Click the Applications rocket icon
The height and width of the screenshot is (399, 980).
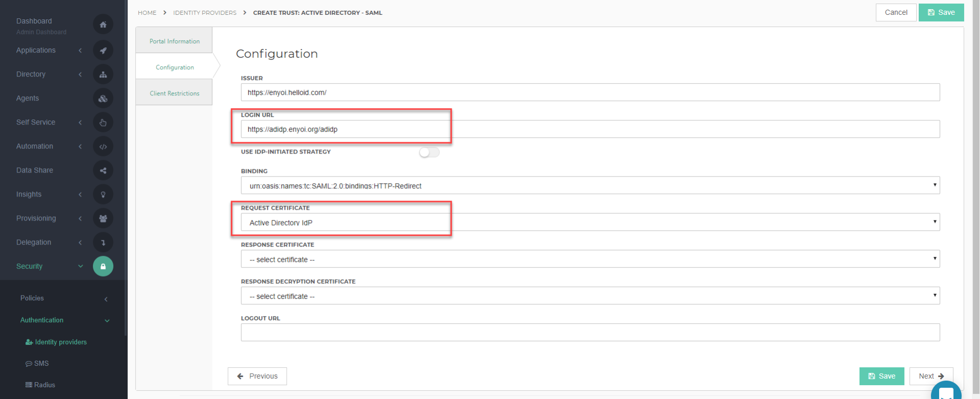(x=103, y=50)
